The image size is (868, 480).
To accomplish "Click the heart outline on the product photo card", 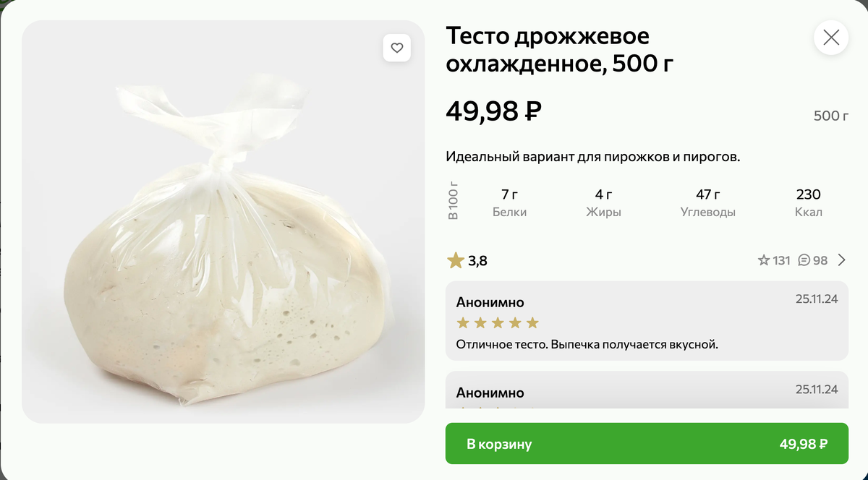I will pyautogui.click(x=396, y=47).
